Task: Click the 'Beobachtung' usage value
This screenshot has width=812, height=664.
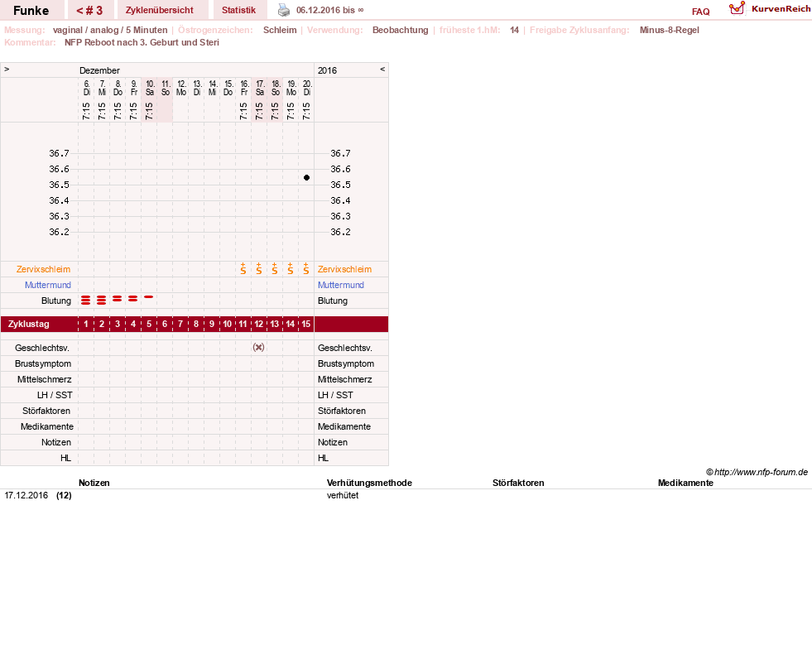Action: 401,30
